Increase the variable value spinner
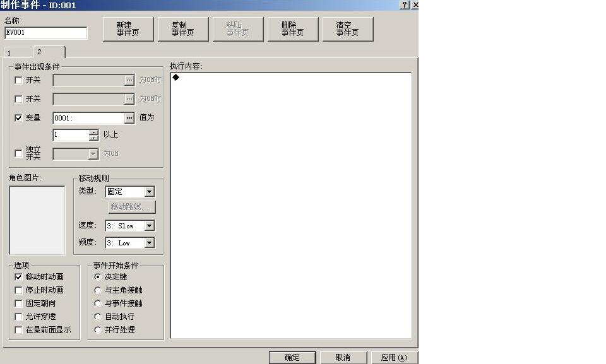606x364 pixels. [93, 132]
